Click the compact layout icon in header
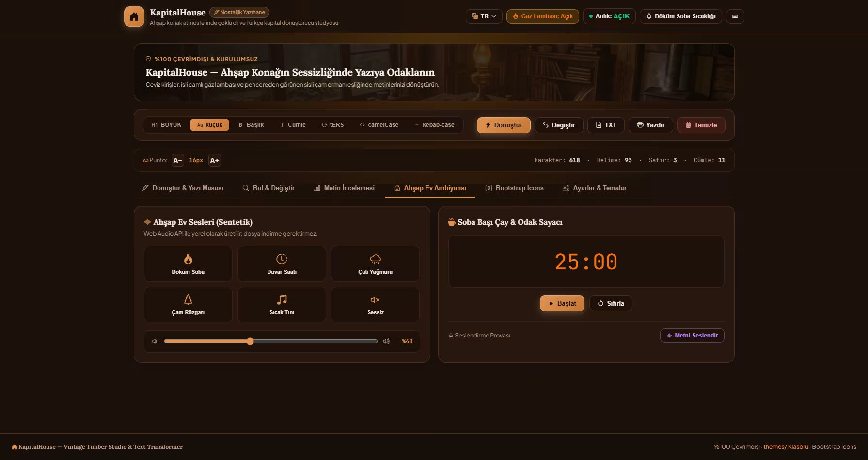868x460 pixels. [735, 16]
